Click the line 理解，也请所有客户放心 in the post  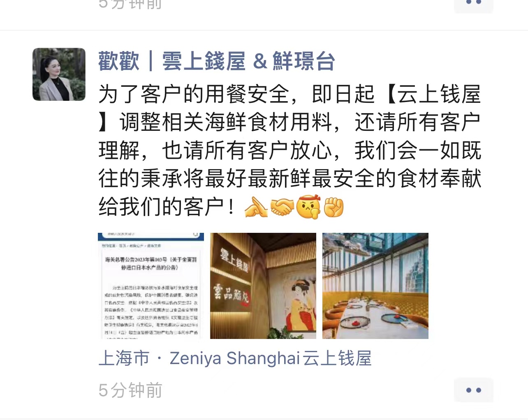tap(290, 150)
